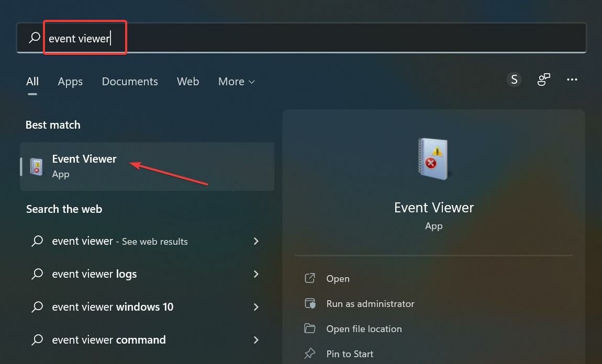This screenshot has height=364, width=602.
Task: Expand the chevron for 'event viewer logs'
Action: pos(256,274)
